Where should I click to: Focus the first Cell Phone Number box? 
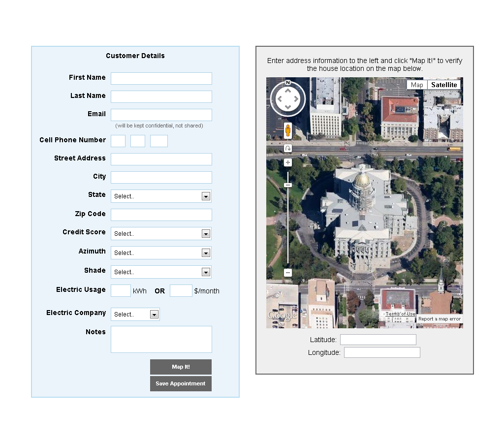pos(118,141)
